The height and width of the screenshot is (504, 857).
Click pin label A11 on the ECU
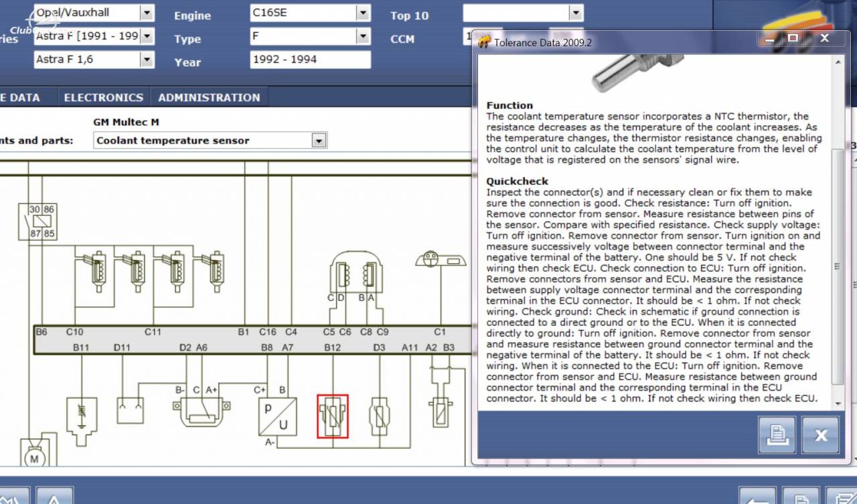click(410, 347)
